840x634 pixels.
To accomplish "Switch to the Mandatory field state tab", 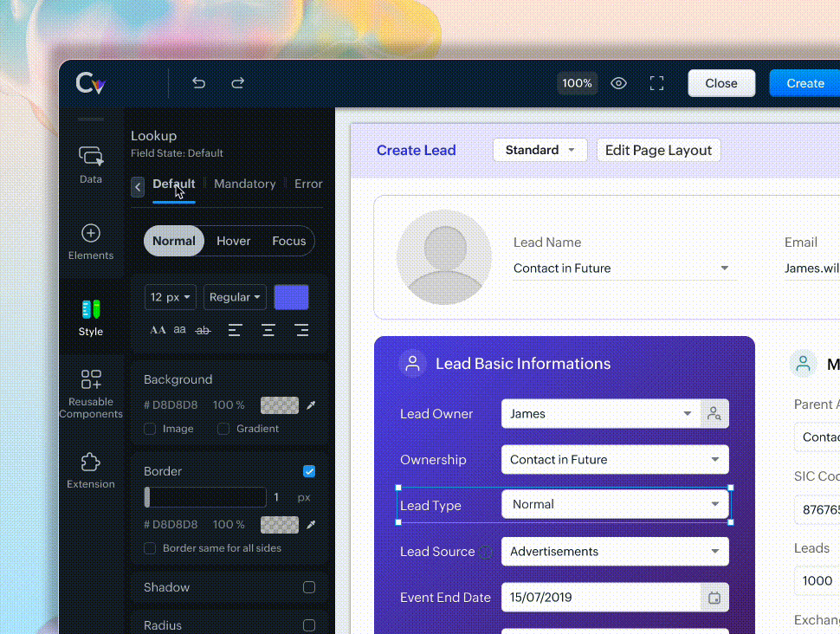I will click(x=244, y=184).
